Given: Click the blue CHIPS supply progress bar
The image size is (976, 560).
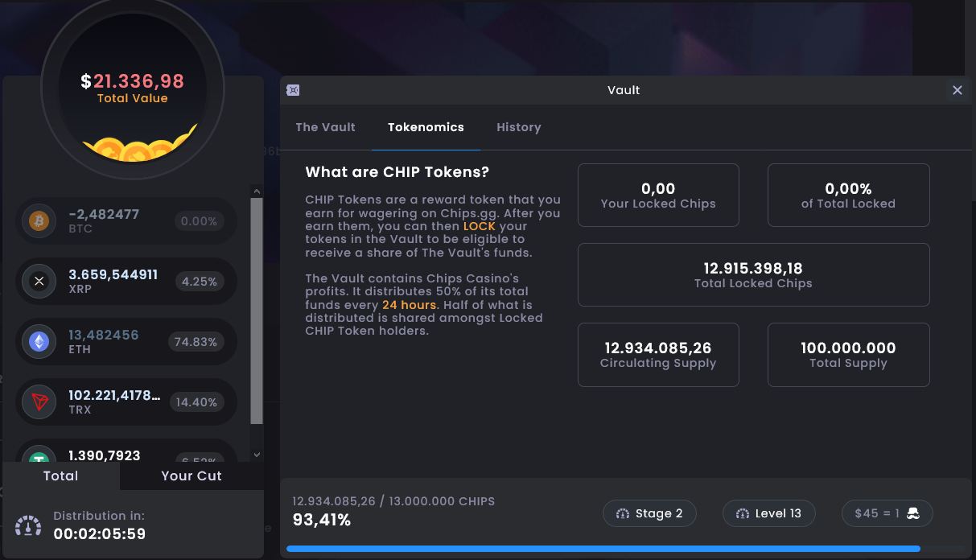Looking at the screenshot, I should click(603, 549).
